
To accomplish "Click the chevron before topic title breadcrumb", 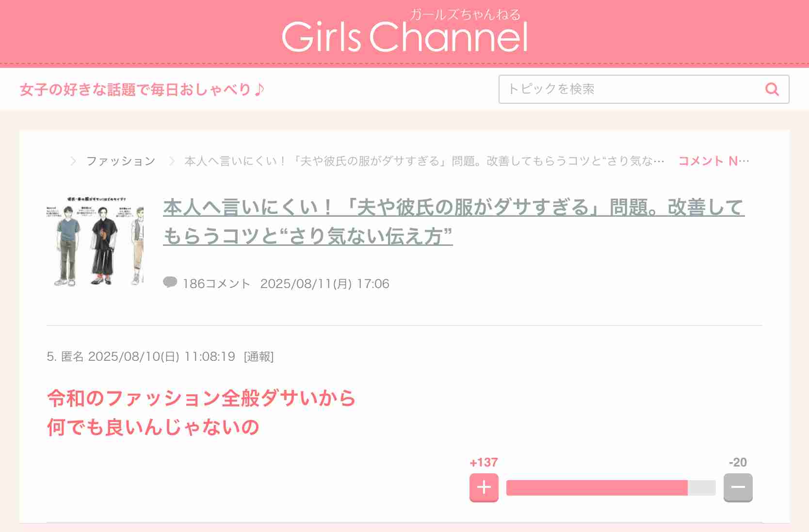I will pyautogui.click(x=171, y=161).
